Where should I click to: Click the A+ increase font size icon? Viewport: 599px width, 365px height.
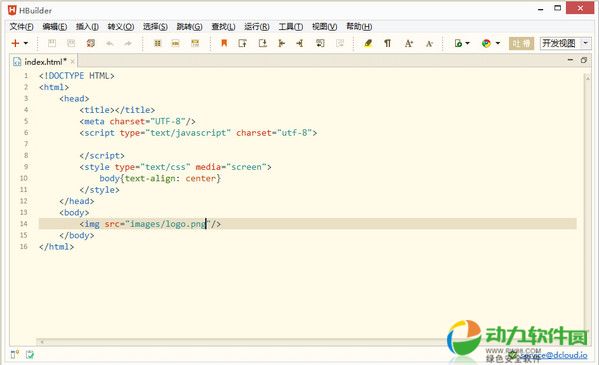point(408,43)
